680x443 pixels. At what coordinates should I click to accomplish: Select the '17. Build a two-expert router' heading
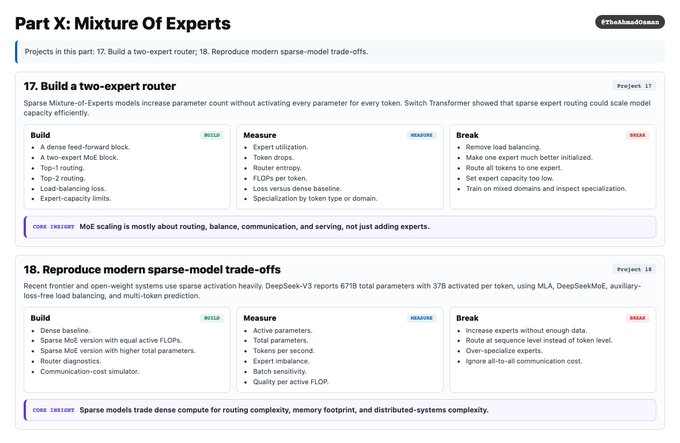point(100,86)
